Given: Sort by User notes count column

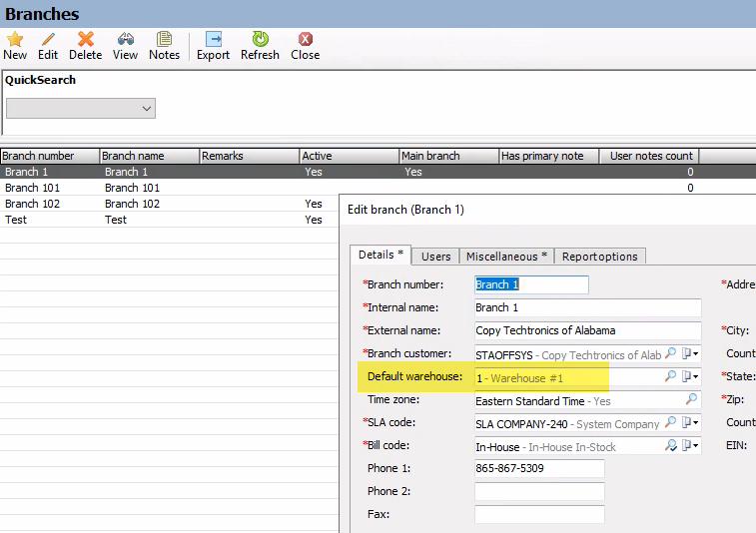Looking at the screenshot, I should (x=649, y=156).
